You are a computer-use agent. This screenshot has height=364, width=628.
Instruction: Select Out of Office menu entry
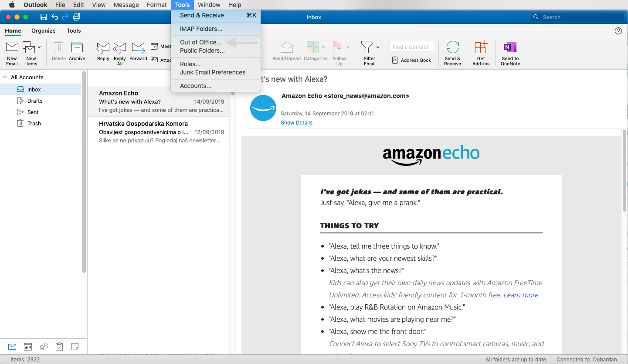point(200,42)
